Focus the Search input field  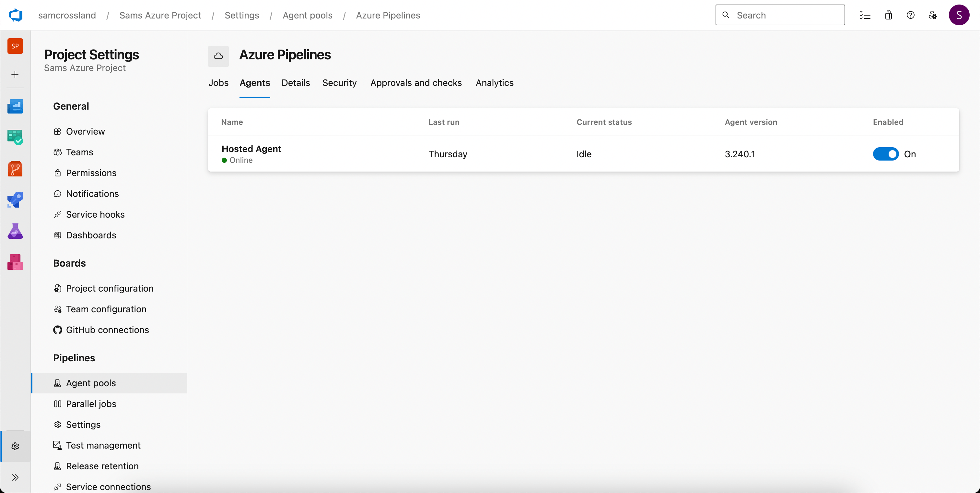[x=780, y=15]
